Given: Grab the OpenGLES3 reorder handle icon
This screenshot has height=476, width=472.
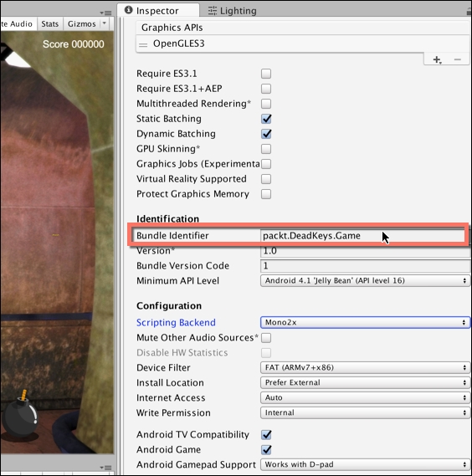Looking at the screenshot, I should click(143, 44).
